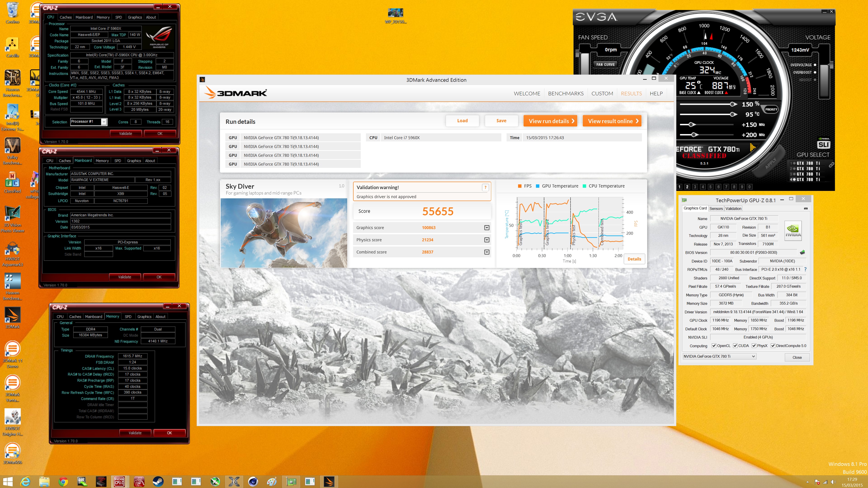This screenshot has height=488, width=868.
Task: Open the Classified desktop icon
Action: point(12,182)
